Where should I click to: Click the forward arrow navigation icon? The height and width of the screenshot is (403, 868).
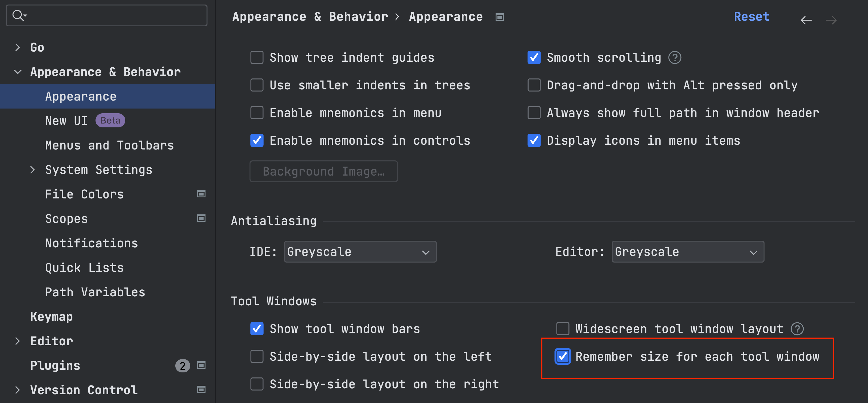[831, 20]
